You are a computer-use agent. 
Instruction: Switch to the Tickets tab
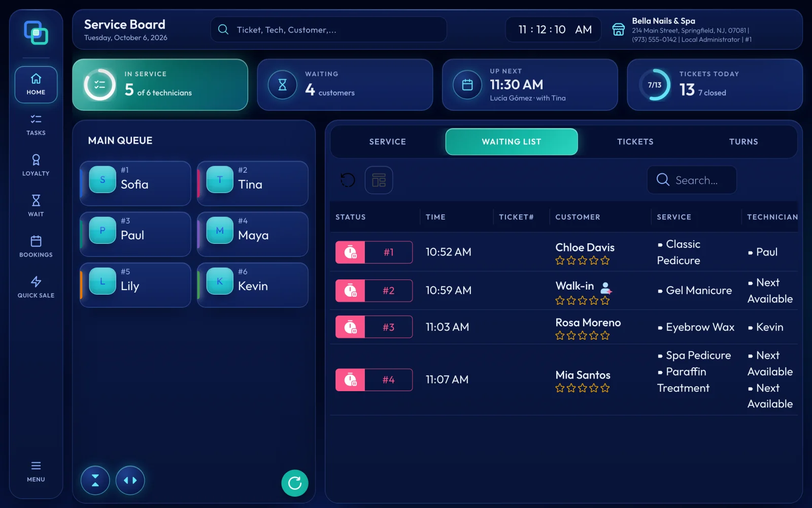coord(635,142)
